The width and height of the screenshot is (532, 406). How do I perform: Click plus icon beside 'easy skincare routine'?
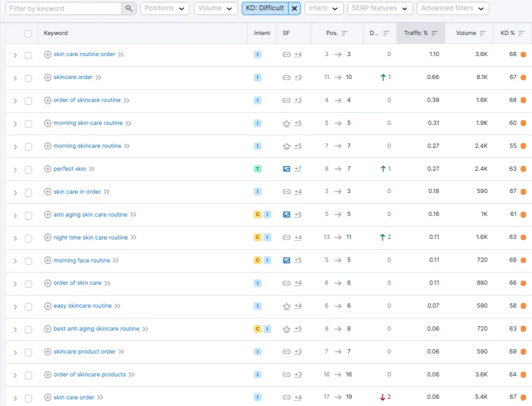(48, 306)
